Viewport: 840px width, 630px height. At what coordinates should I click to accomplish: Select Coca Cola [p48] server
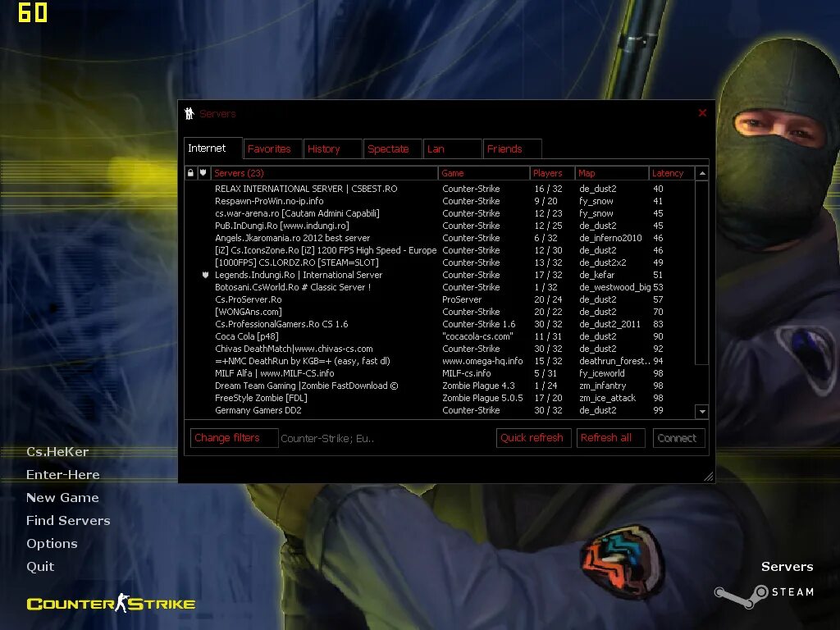[x=440, y=336]
